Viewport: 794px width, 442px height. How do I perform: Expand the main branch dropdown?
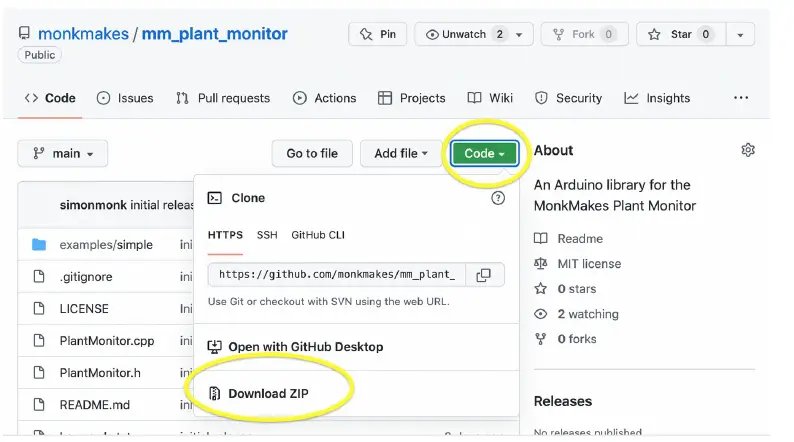tap(63, 153)
